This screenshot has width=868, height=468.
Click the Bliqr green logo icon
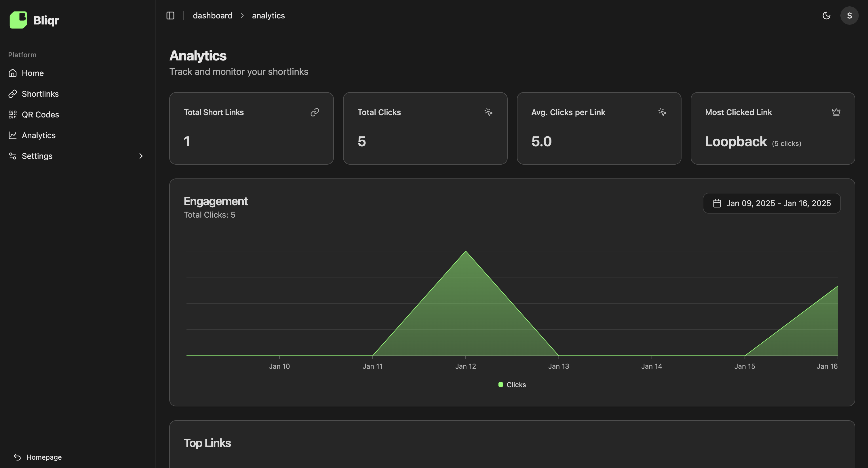click(x=18, y=20)
